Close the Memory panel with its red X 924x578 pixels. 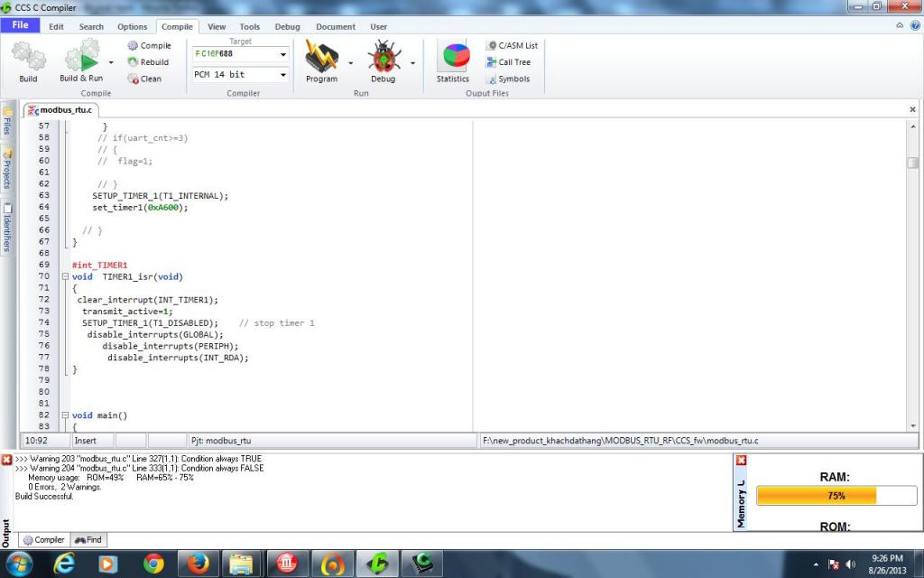[742, 460]
